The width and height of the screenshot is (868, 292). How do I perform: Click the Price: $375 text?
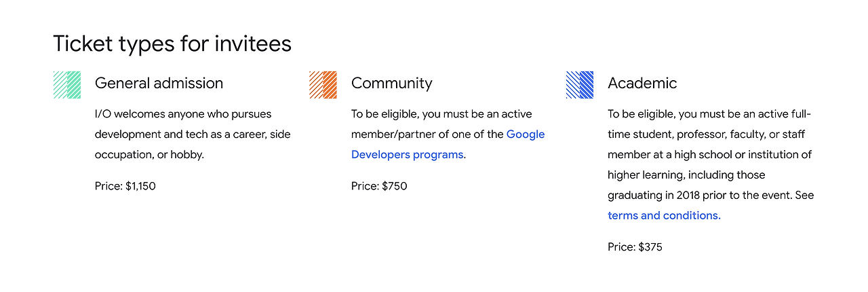pyautogui.click(x=635, y=247)
